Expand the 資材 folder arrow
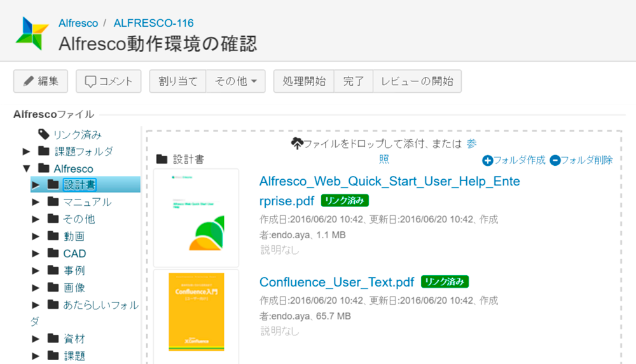Image resolution: width=636 pixels, height=364 pixels. pos(36,339)
